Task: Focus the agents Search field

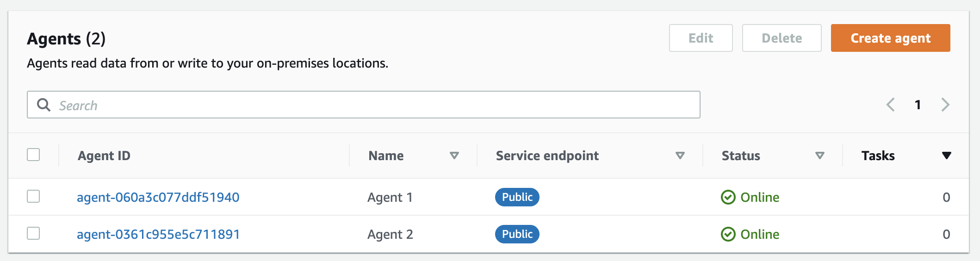Action: coord(364,105)
